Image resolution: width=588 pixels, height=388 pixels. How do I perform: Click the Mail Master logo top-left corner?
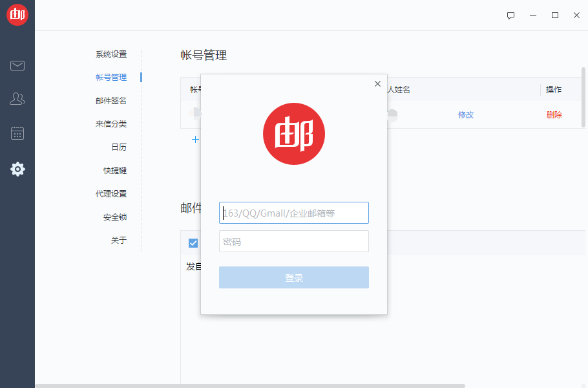click(17, 15)
